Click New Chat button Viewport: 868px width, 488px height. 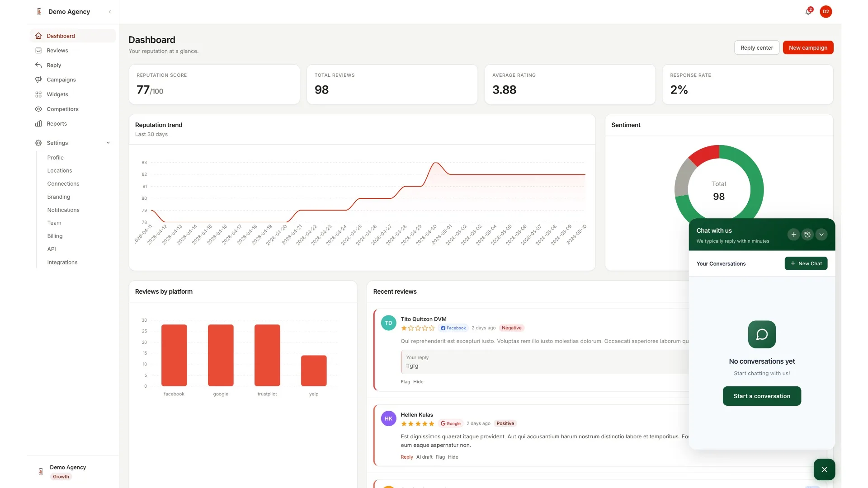(806, 263)
